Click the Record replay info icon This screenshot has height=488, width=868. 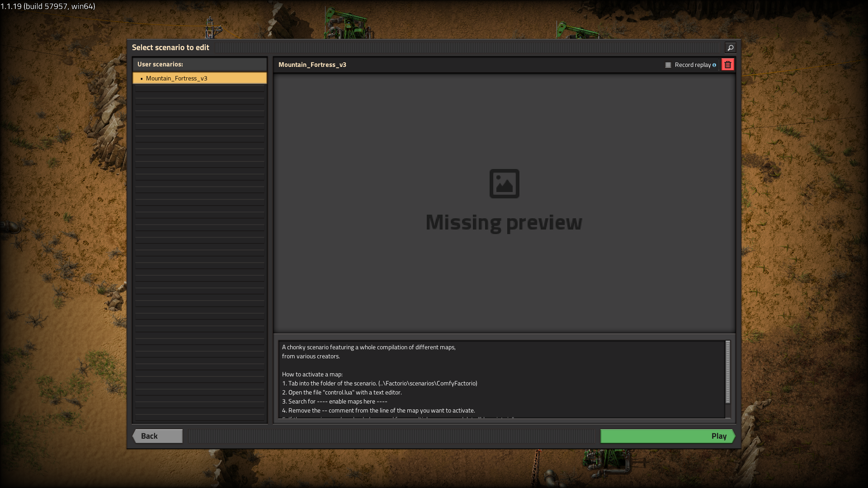click(x=714, y=65)
